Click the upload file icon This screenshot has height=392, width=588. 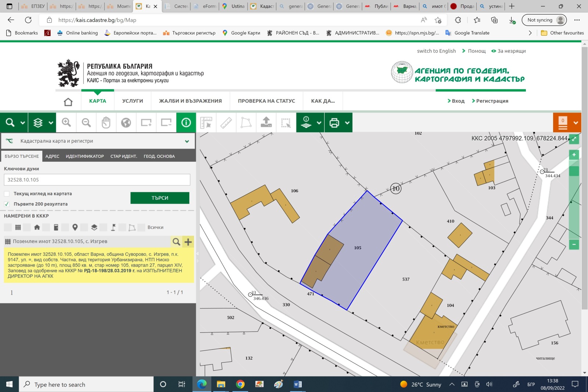point(266,122)
